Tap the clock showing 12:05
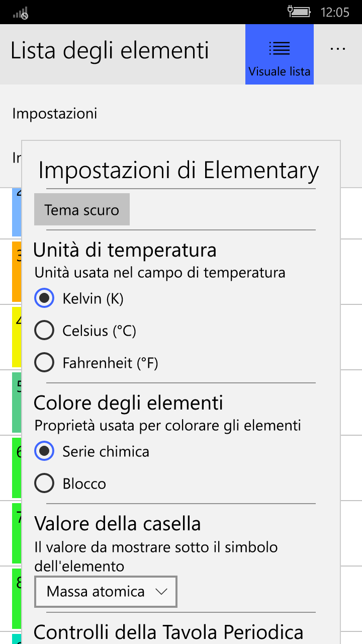Screen dimensions: 362x644 point(336,13)
